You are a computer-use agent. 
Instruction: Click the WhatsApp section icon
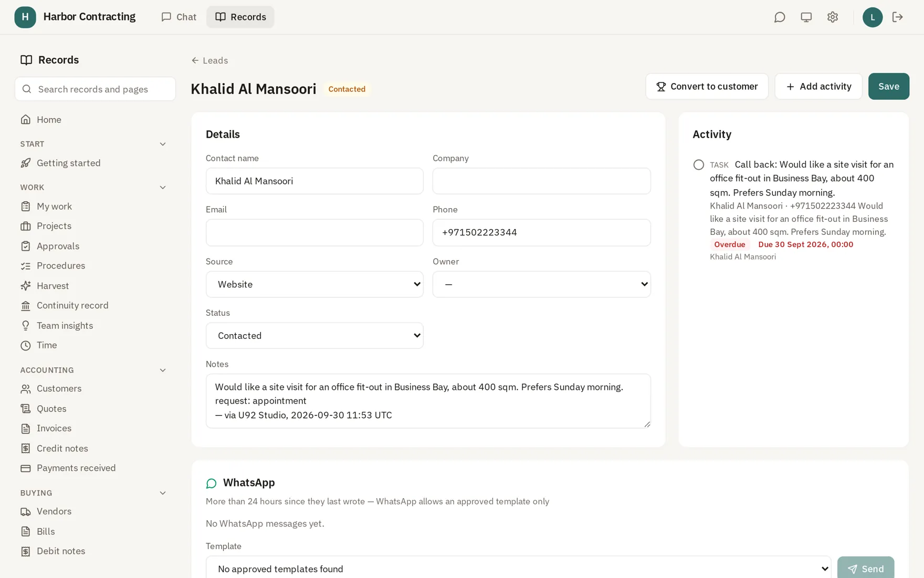click(211, 483)
